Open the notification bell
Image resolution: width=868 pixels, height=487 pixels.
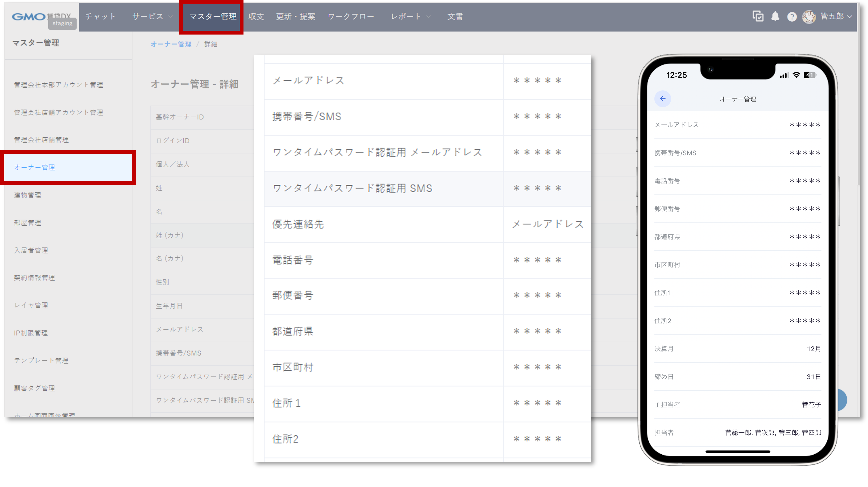(x=775, y=16)
